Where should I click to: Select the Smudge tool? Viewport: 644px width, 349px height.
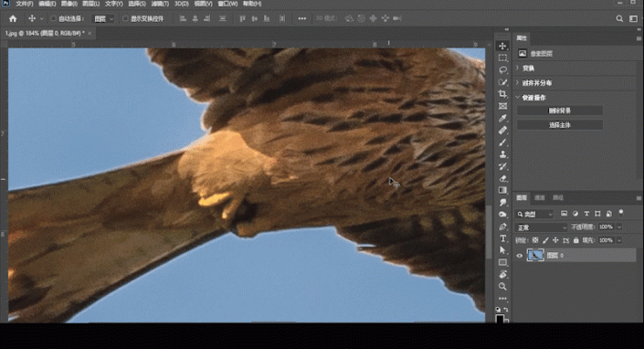[x=502, y=203]
